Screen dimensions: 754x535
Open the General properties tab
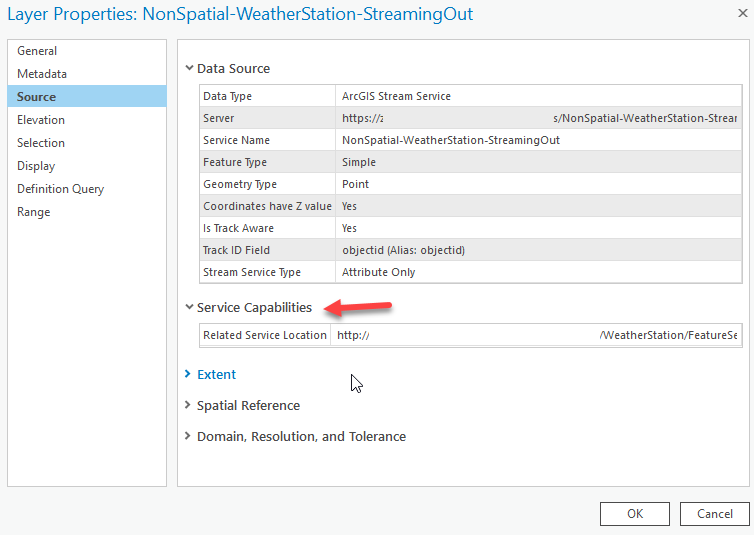point(37,51)
